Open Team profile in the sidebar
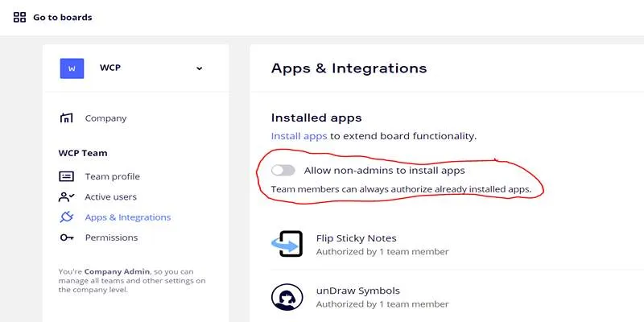 112,176
